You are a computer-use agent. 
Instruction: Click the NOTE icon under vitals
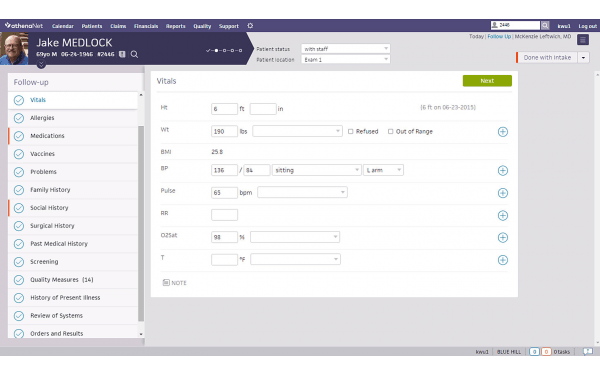pos(166,282)
